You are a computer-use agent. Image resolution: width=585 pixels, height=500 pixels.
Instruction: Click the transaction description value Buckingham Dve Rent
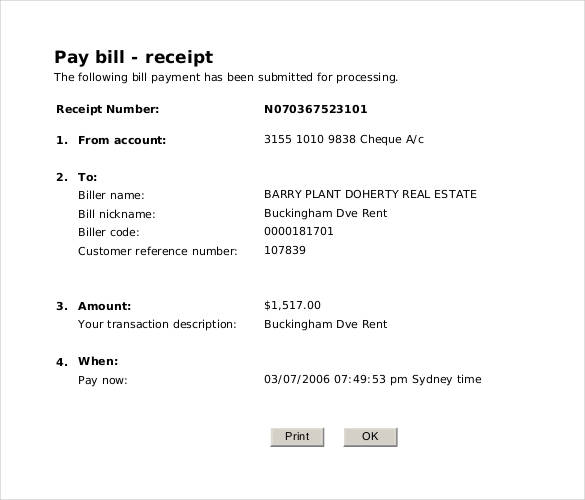(325, 324)
